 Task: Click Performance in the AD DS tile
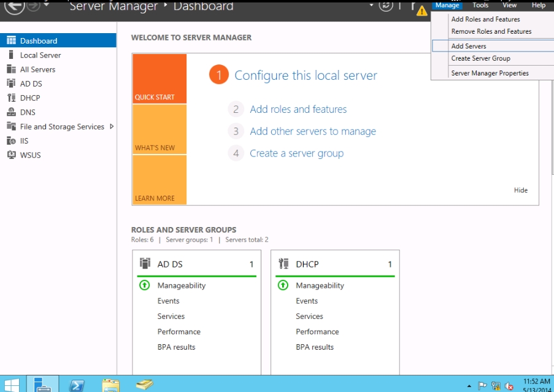point(179,332)
